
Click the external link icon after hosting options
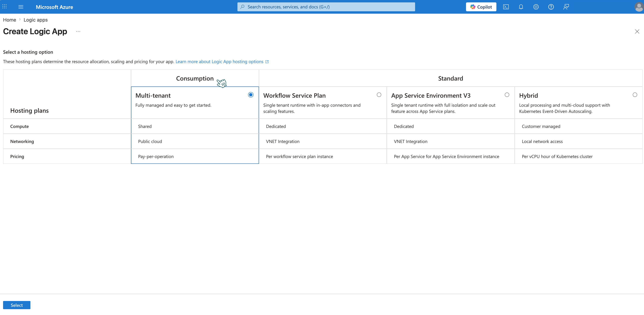(267, 62)
